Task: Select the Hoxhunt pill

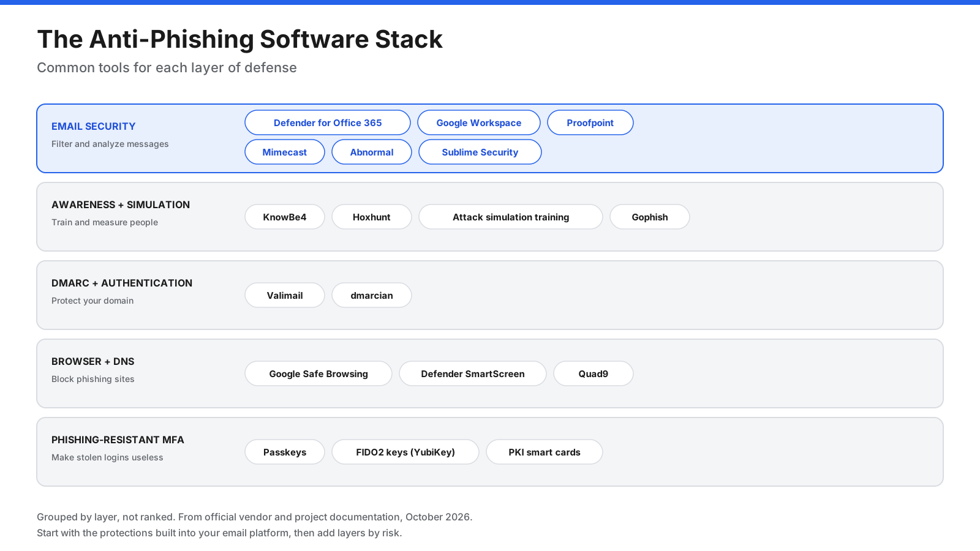Action: (372, 217)
